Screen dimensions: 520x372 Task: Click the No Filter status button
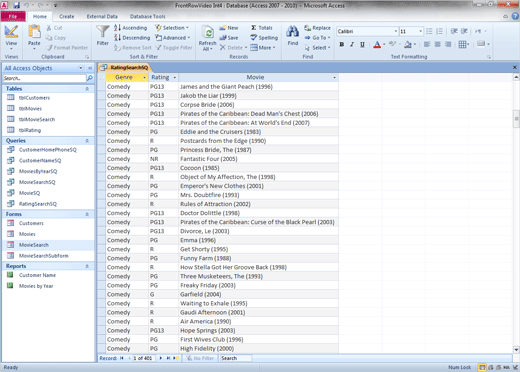[x=200, y=358]
